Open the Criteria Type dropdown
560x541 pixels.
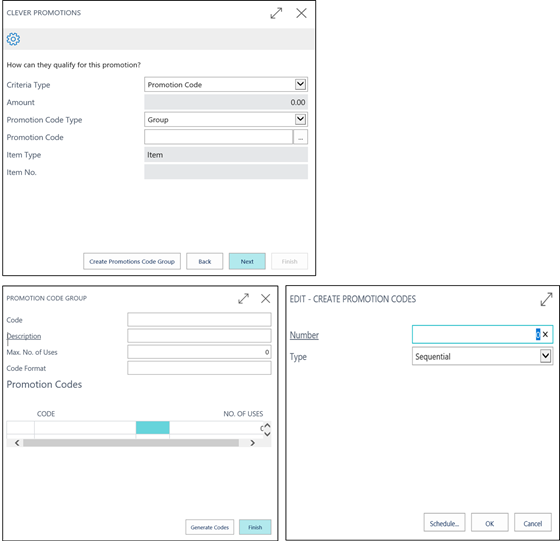click(x=300, y=84)
